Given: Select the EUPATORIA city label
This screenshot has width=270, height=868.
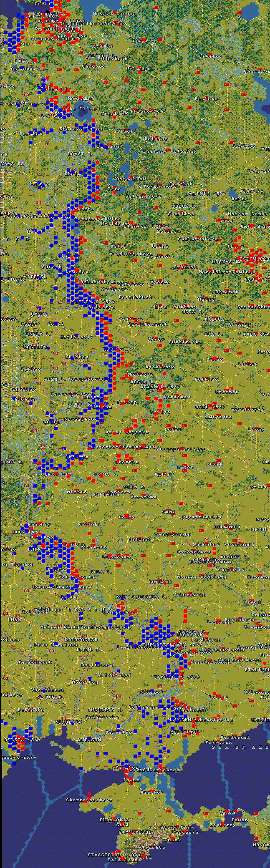Looking at the screenshot, I should click(x=114, y=820).
